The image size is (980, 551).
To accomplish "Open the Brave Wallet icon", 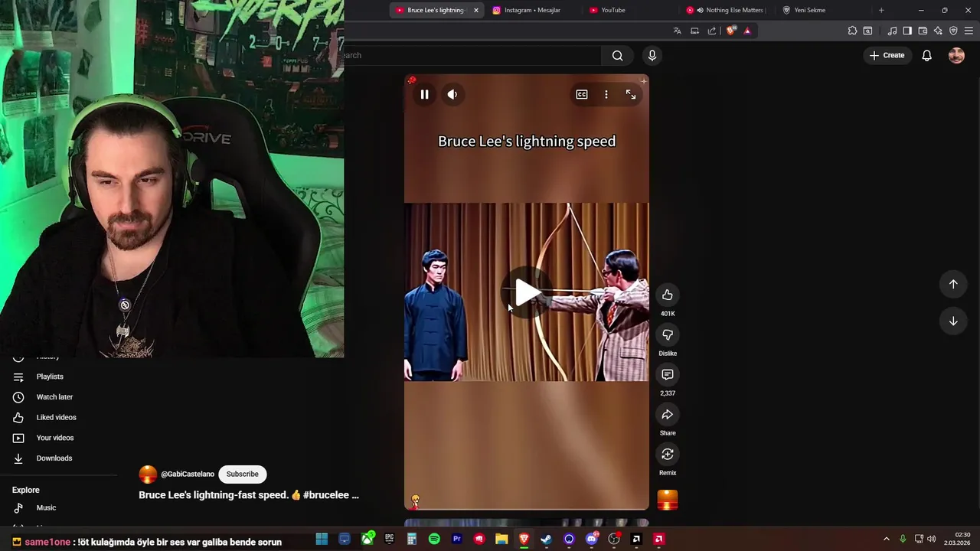I will coord(923,31).
